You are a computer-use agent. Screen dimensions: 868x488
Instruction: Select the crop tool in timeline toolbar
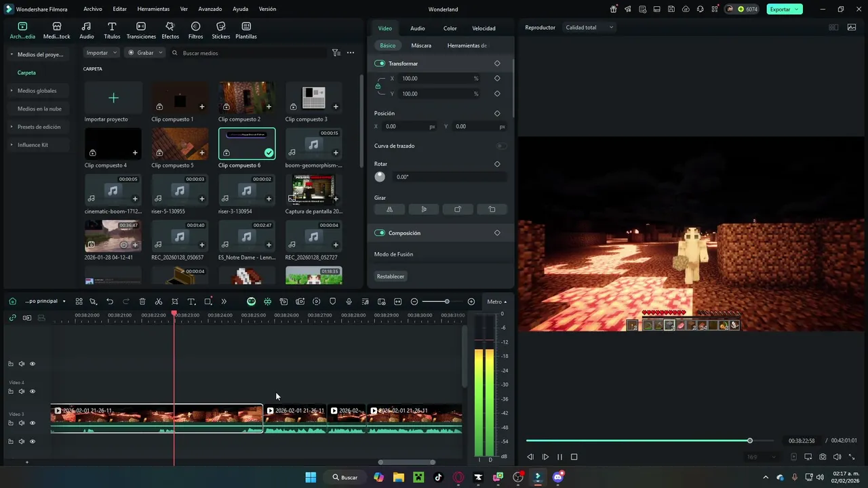point(175,302)
